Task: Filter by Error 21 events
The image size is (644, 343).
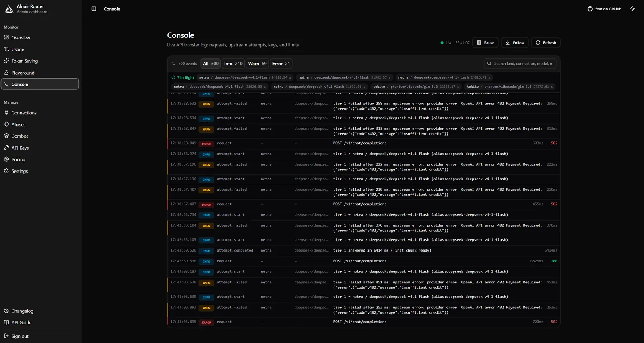Action: tap(281, 64)
